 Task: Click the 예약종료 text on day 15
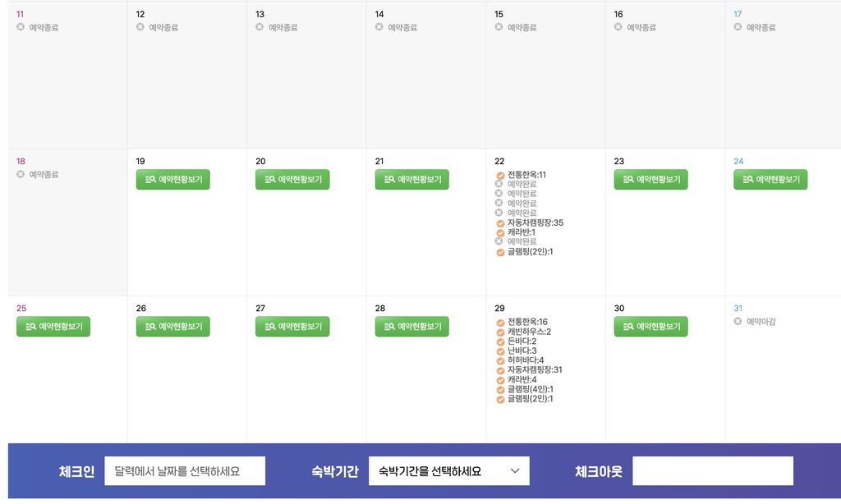[522, 27]
